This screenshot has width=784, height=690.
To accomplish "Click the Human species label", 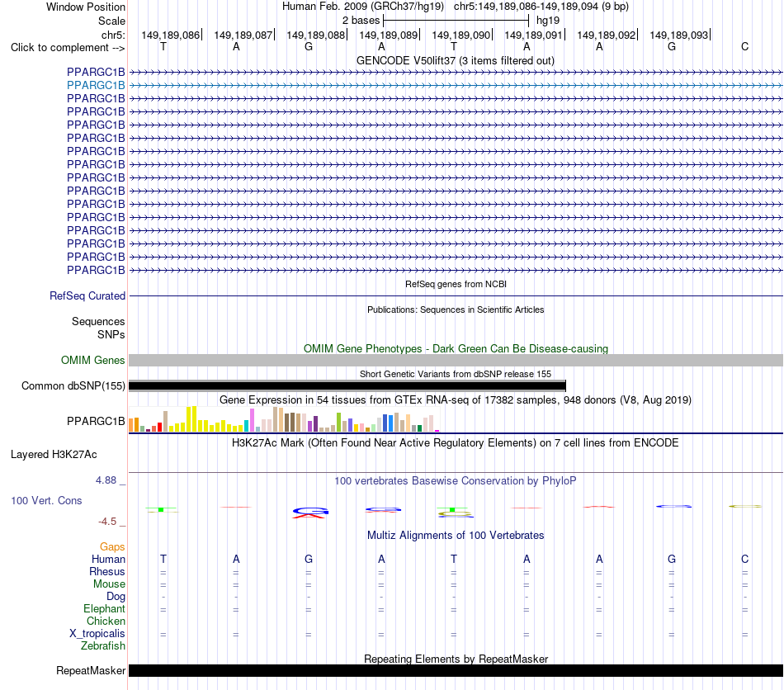I will 108,559.
